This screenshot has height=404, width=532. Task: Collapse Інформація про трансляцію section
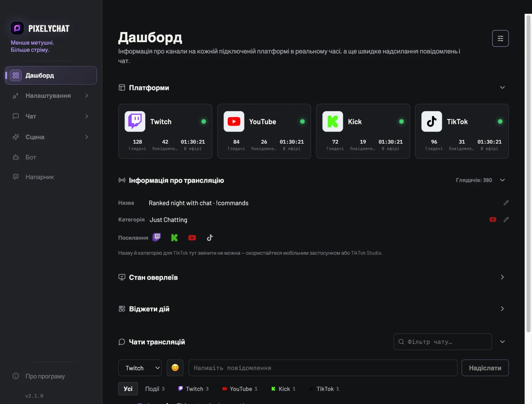pyautogui.click(x=502, y=180)
